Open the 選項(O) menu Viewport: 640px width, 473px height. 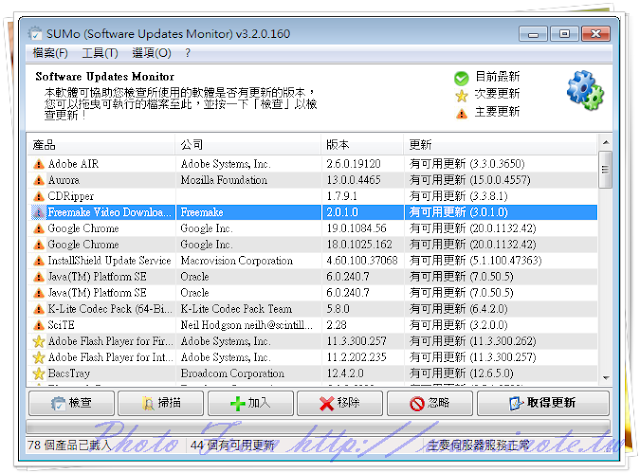[x=151, y=53]
